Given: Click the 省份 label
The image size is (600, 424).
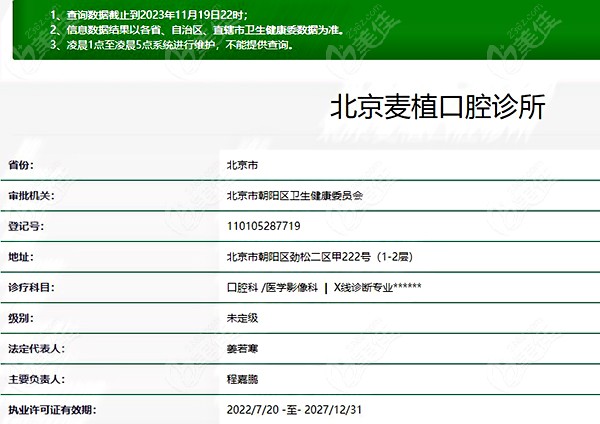Looking at the screenshot, I should point(21,165).
